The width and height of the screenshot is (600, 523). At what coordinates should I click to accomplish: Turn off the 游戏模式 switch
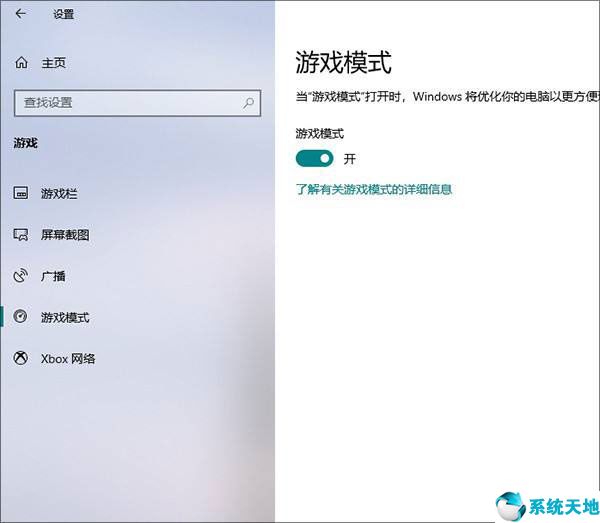[x=314, y=158]
